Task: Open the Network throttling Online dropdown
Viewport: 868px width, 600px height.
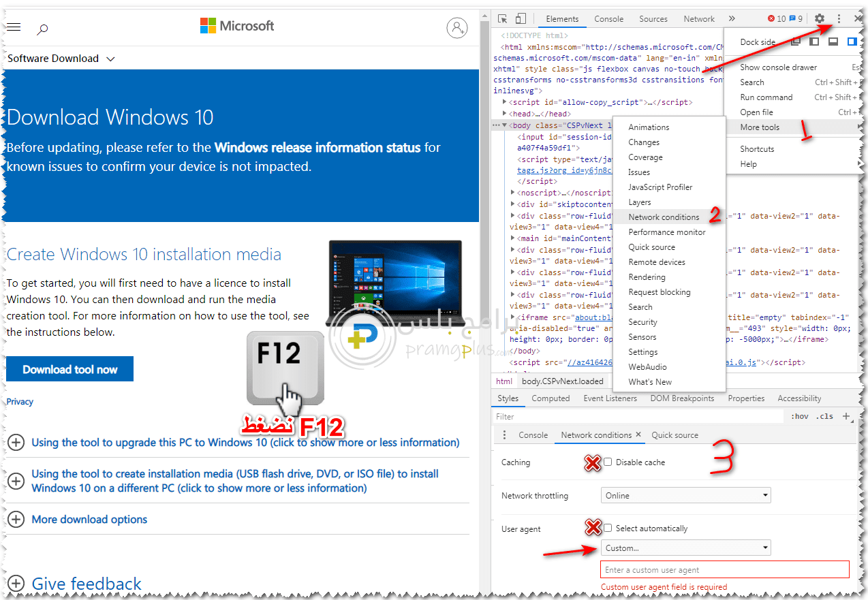Action: 686,495
